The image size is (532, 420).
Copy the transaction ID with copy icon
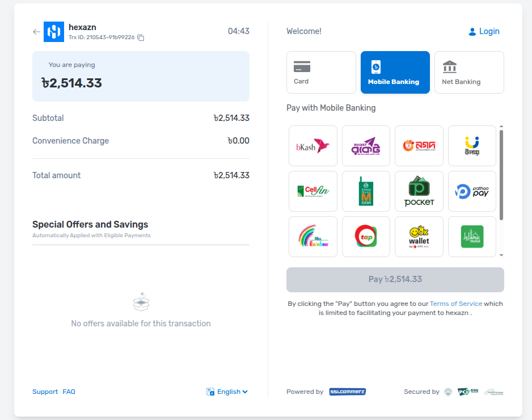141,37
